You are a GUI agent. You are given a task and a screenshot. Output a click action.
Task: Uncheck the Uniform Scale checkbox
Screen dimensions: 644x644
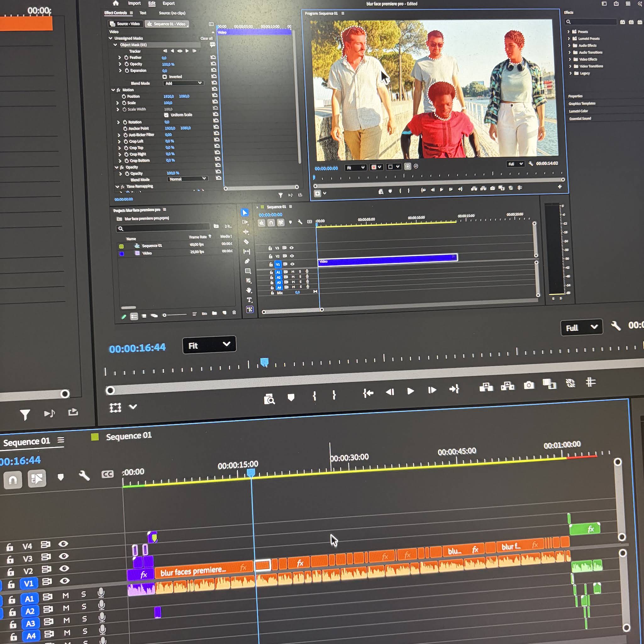[166, 115]
